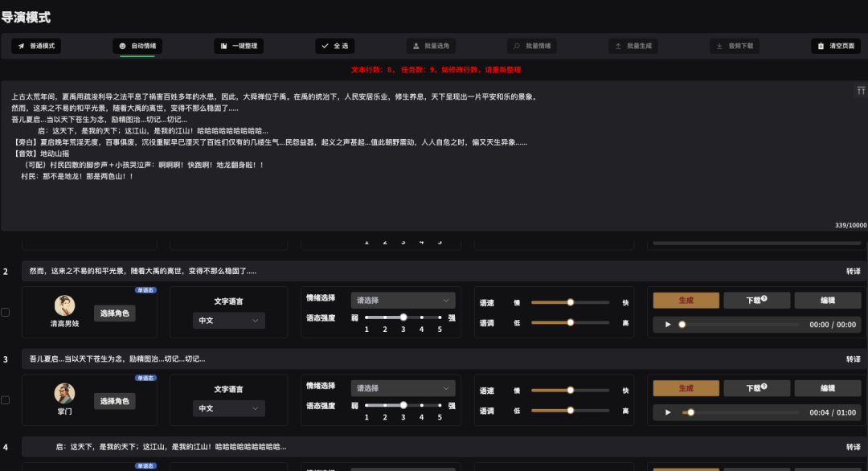Click the 生成 button for row 2
The width and height of the screenshot is (868, 471).
point(686,300)
